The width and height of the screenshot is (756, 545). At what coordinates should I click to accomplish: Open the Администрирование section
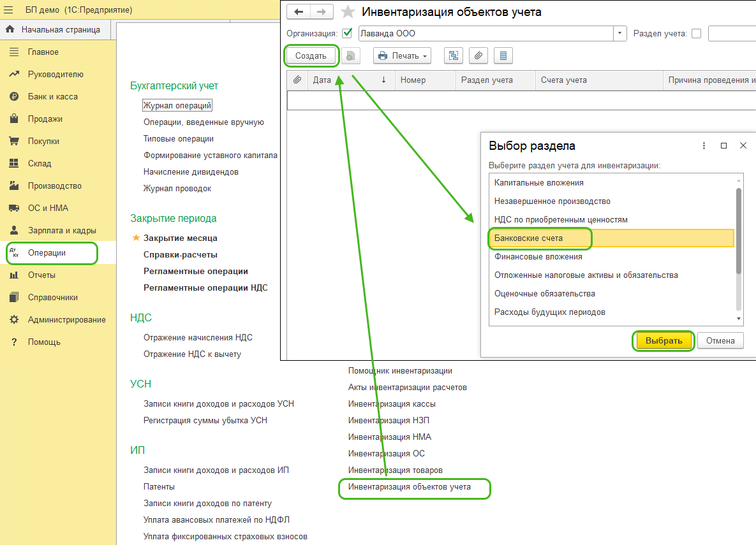66,319
